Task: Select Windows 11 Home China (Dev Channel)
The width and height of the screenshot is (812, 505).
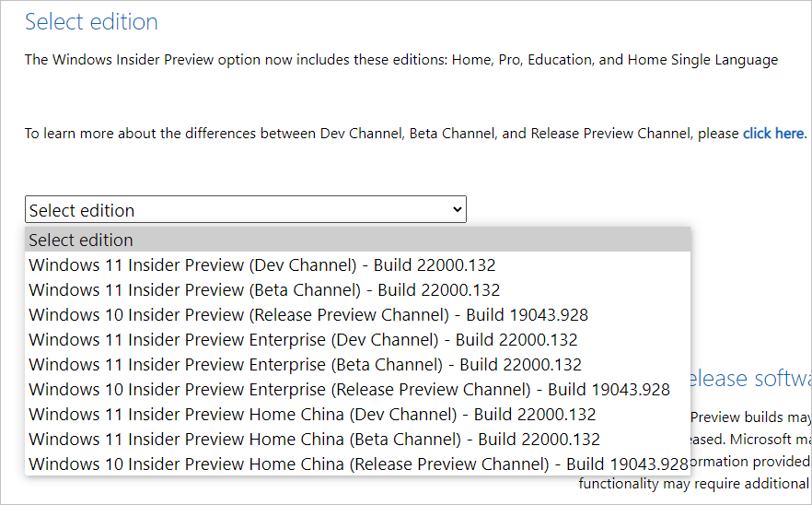Action: point(312,415)
